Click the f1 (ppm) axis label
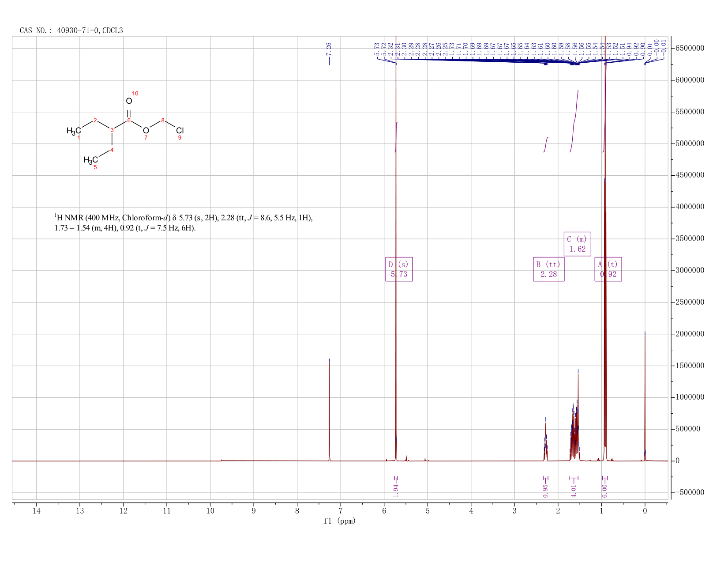The image size is (728, 563). [340, 521]
